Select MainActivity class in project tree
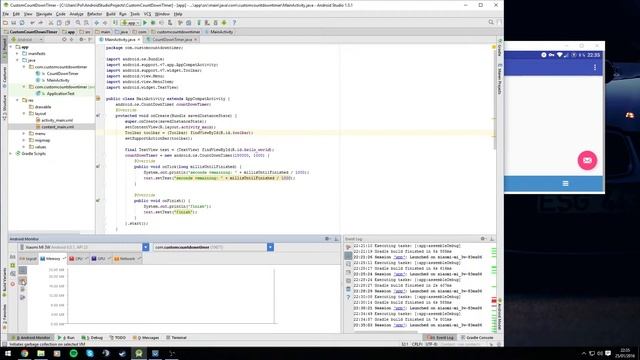The image size is (640, 360). pos(58,80)
